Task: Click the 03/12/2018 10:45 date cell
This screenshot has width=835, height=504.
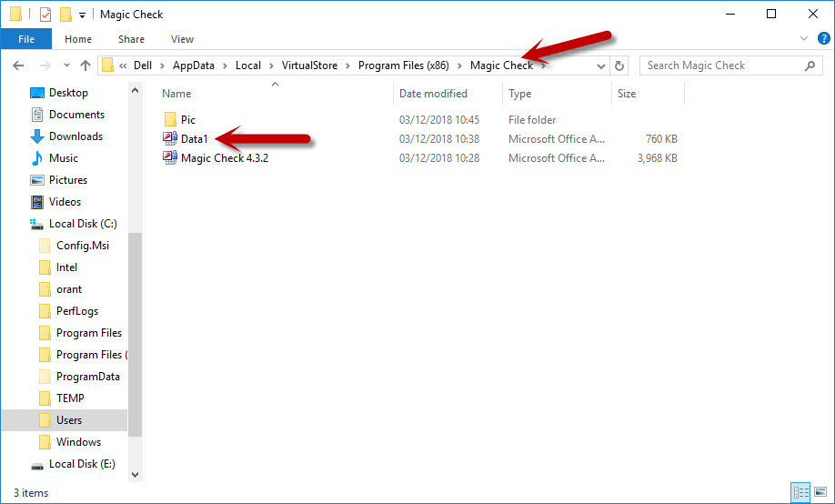Action: (x=439, y=120)
